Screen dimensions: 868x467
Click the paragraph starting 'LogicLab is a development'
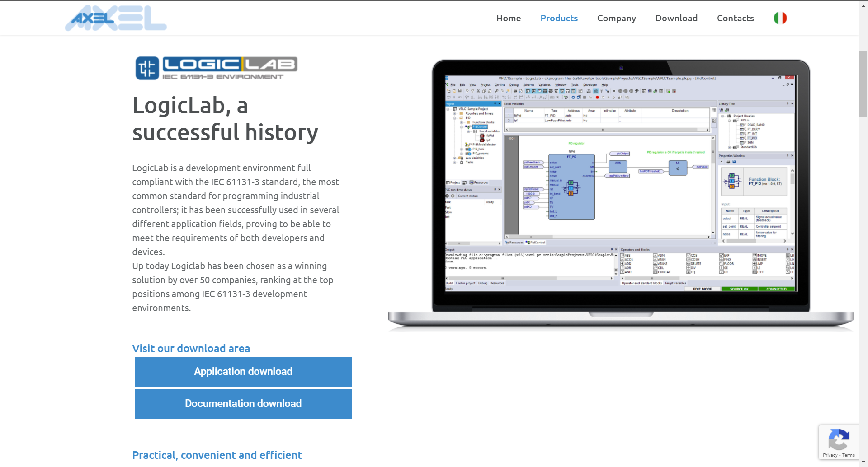236,210
